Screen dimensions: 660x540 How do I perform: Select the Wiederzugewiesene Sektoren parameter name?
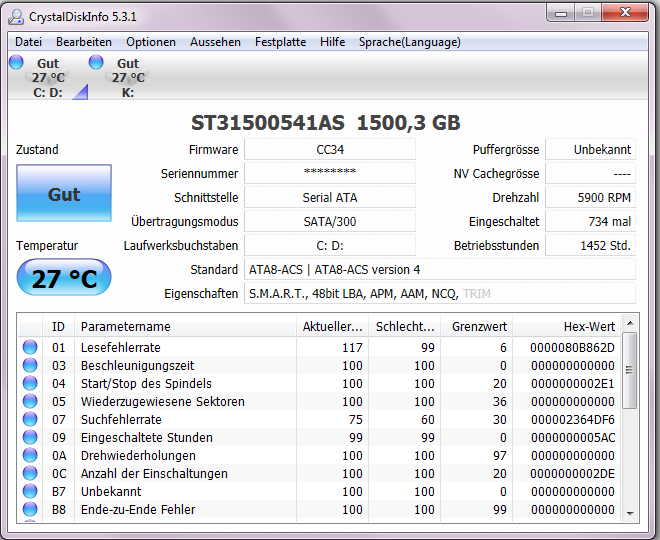pos(163,402)
